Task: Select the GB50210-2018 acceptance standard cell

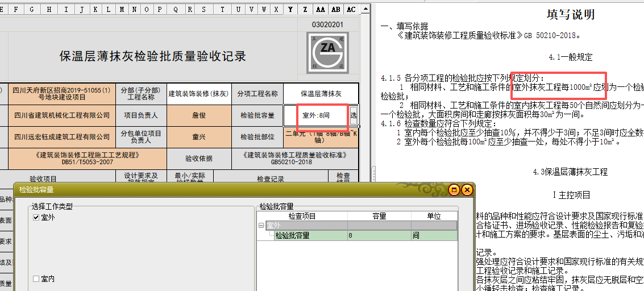Action: (x=295, y=159)
